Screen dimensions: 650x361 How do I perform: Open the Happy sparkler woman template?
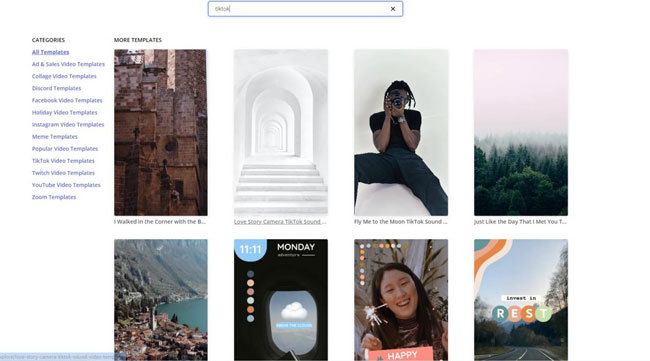click(x=401, y=300)
